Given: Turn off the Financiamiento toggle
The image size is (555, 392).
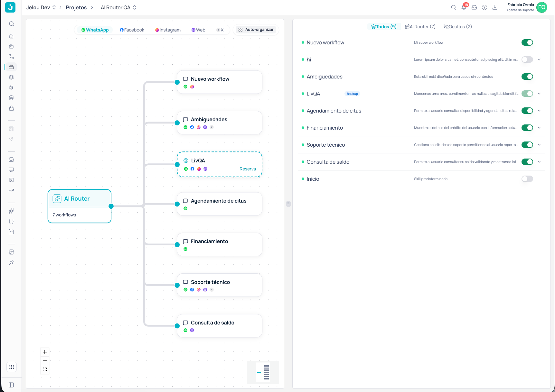Looking at the screenshot, I should [527, 128].
